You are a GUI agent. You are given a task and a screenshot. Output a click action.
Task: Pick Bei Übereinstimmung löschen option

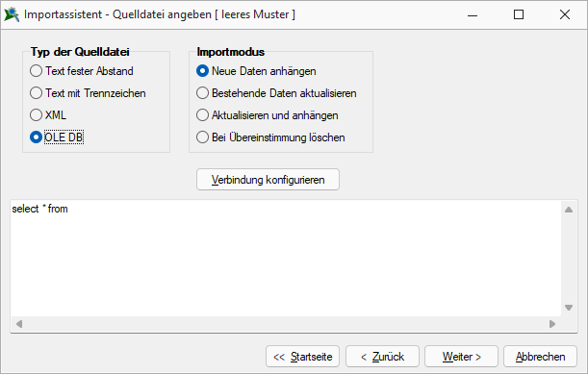tap(270, 137)
